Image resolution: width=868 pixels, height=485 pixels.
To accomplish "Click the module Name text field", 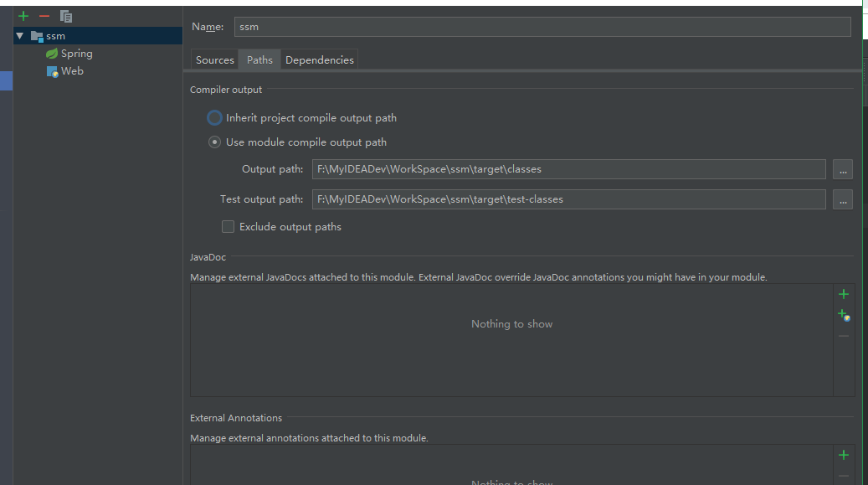I will pyautogui.click(x=542, y=27).
